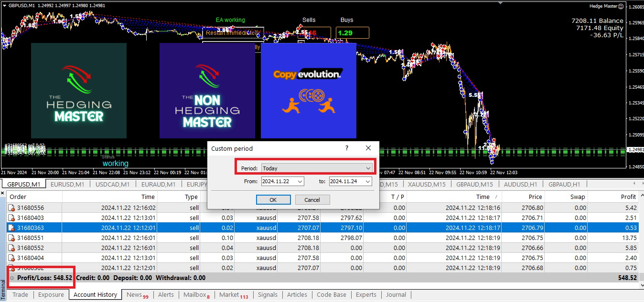Switch to the GBPUSD,M1 chart tab

click(x=23, y=184)
